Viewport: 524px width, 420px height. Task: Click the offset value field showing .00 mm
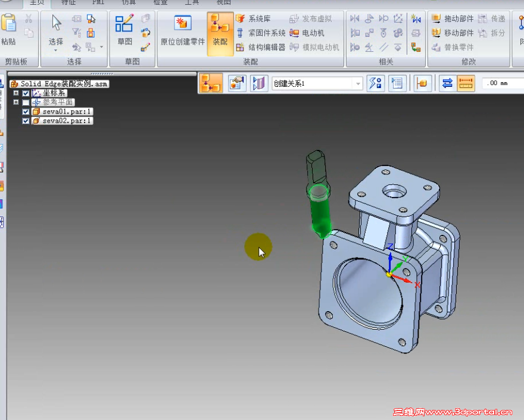pos(503,83)
